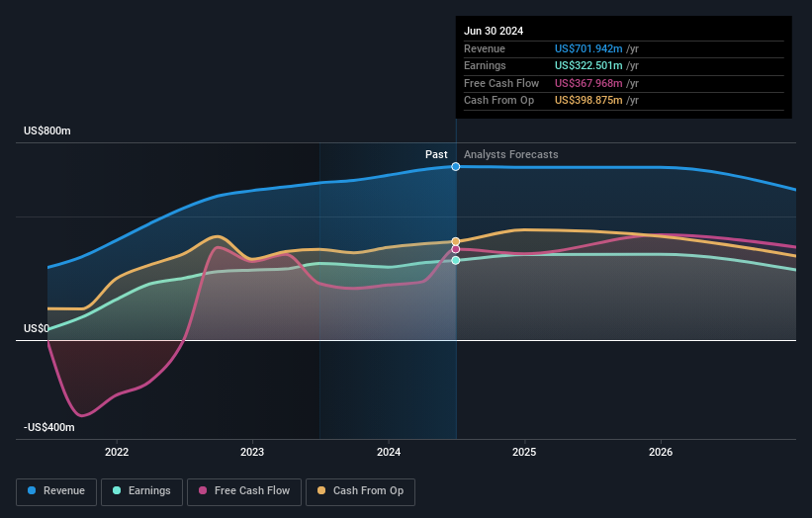Toggle the Revenue legend button
The height and width of the screenshot is (518, 812).
click(x=56, y=491)
